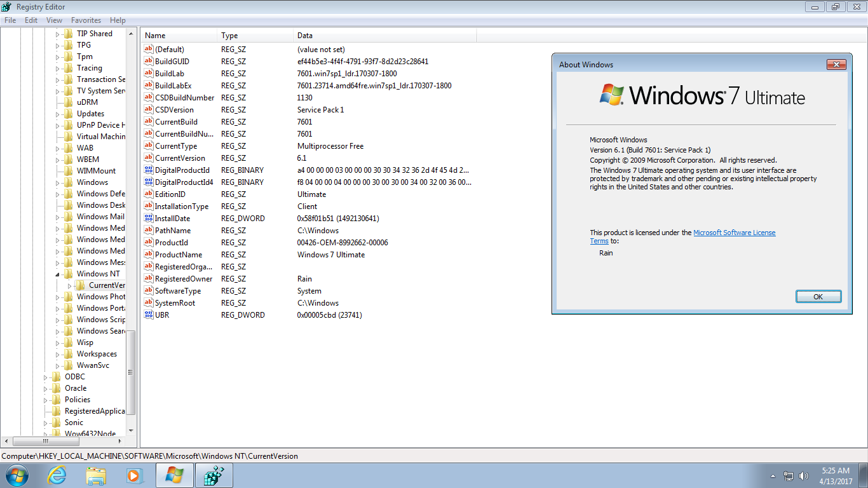Click the Registry Editor title bar icon

pos(8,7)
